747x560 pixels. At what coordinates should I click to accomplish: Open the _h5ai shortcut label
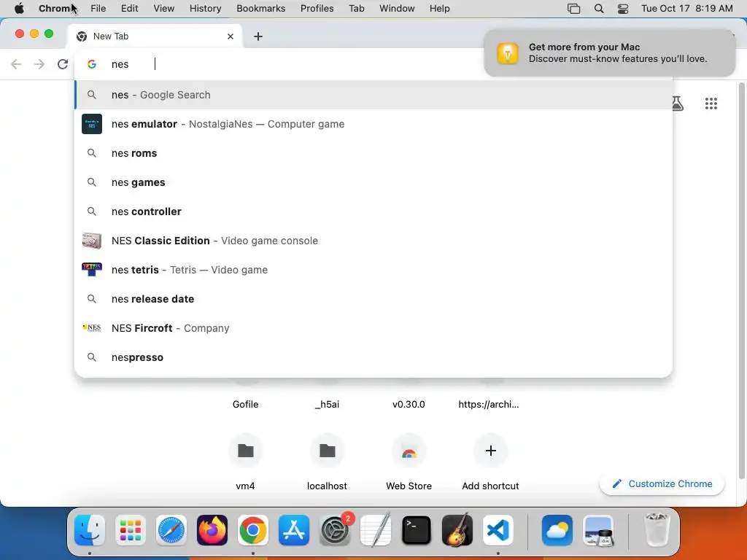[x=328, y=404]
